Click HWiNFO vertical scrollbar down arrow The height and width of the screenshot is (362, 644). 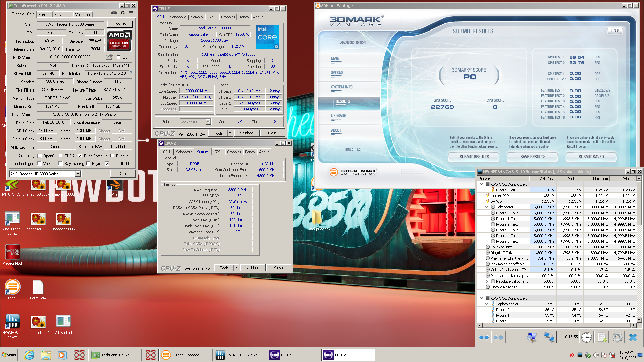[639, 320]
